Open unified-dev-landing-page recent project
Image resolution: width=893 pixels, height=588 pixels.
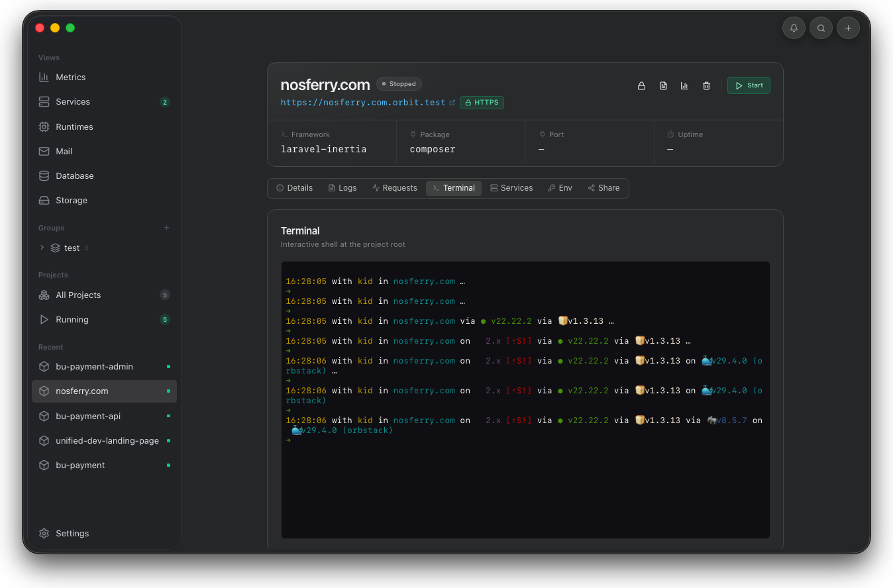tap(104, 440)
